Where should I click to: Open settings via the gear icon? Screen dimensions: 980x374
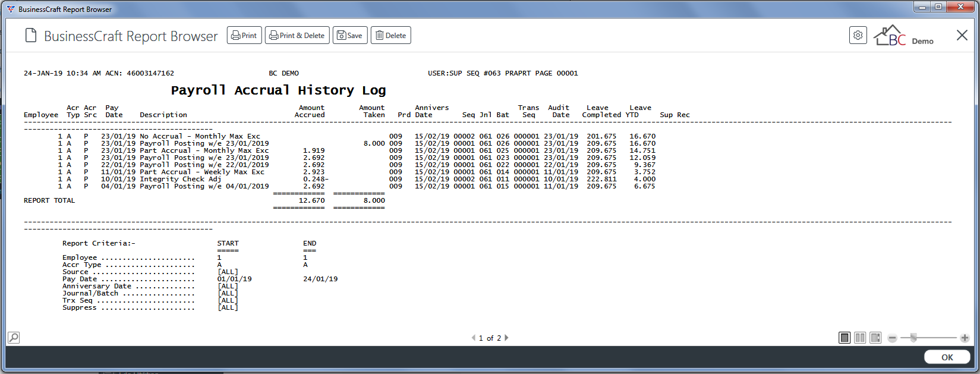858,36
